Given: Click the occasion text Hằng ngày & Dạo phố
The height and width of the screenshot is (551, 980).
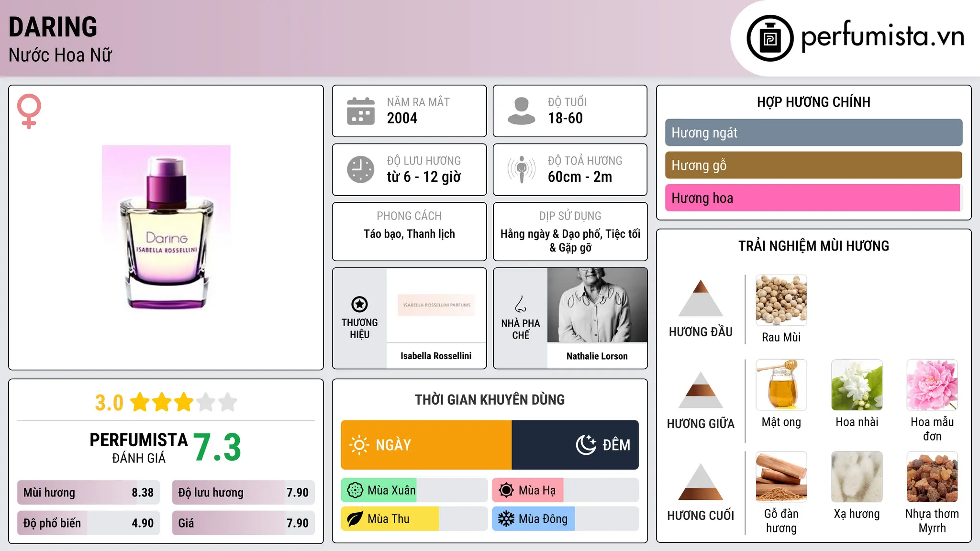Looking at the screenshot, I should (552, 234).
